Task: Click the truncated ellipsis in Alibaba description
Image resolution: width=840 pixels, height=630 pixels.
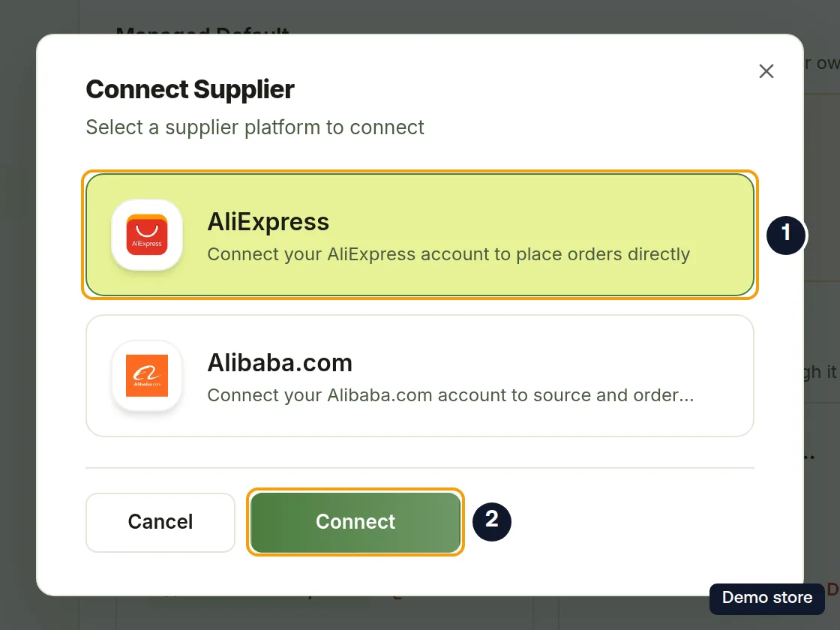Action: pyautogui.click(x=686, y=397)
